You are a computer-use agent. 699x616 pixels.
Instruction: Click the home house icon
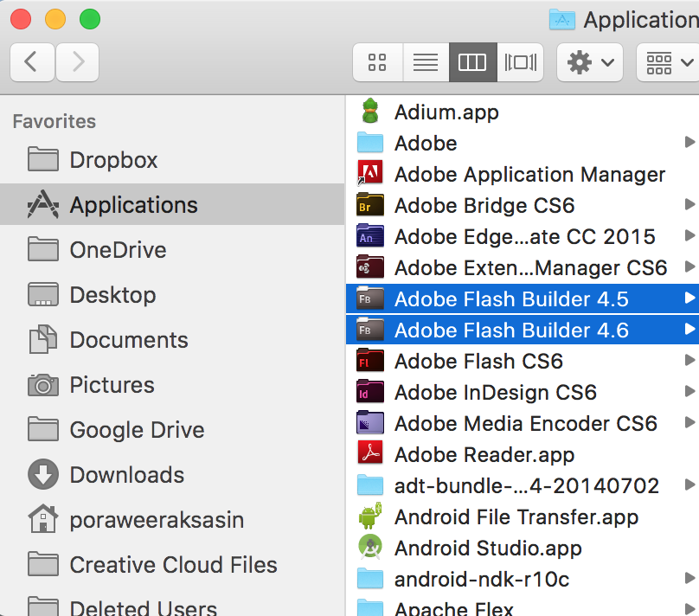pos(42,519)
